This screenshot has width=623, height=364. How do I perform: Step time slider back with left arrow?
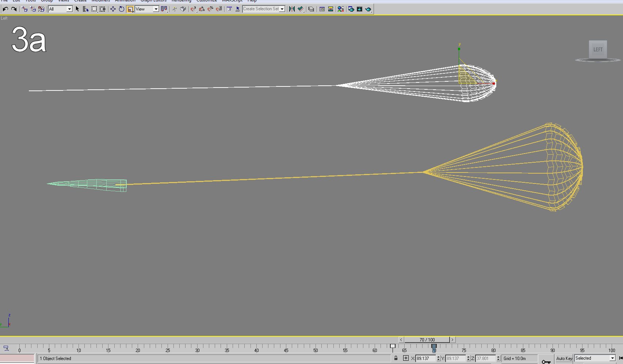tap(401, 340)
